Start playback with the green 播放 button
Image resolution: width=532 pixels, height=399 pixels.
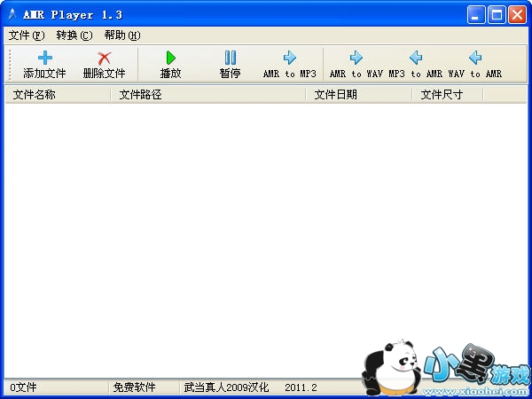pos(170,64)
